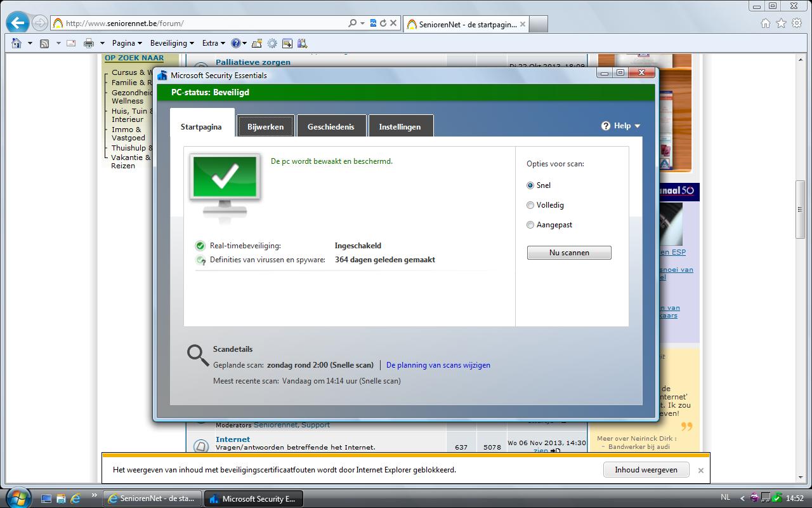Click the RSS feeds icon in command bar
Image resolution: width=812 pixels, height=508 pixels.
(x=44, y=43)
